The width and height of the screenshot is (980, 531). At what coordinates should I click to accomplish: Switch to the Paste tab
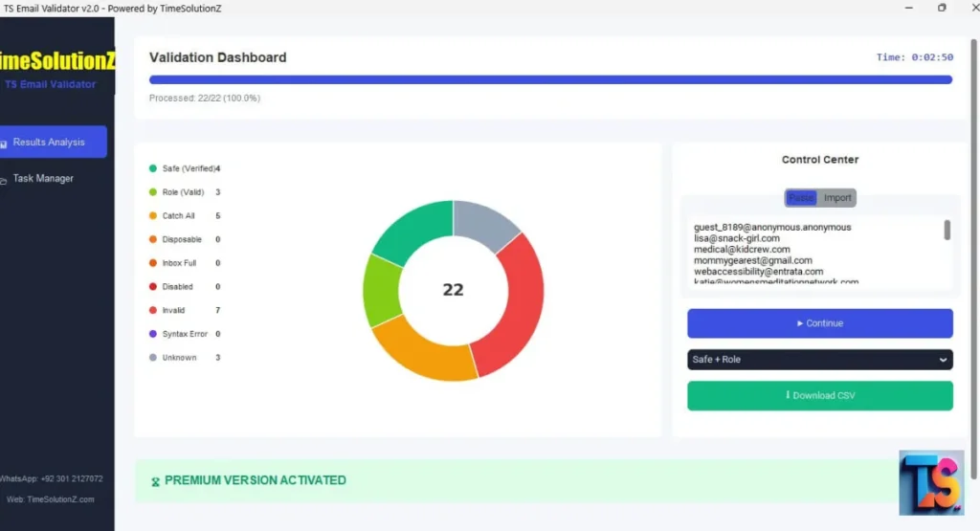[x=801, y=198]
